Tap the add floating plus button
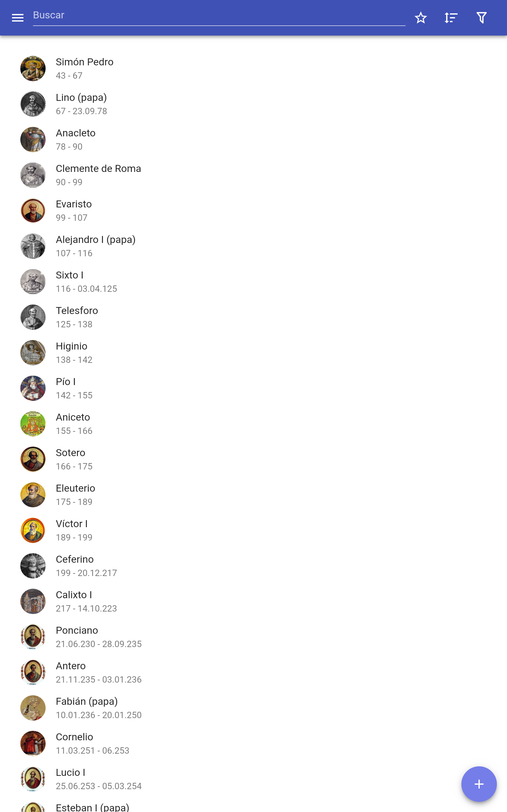The width and height of the screenshot is (507, 812). click(x=479, y=784)
